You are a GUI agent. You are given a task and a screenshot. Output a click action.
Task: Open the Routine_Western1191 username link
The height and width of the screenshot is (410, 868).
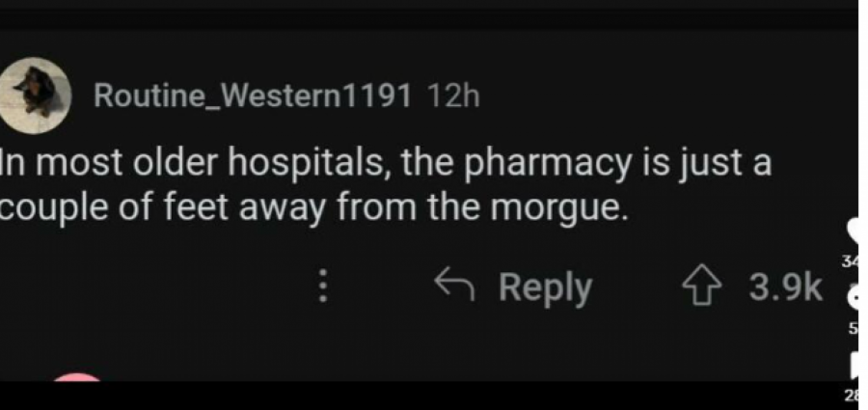(x=253, y=96)
